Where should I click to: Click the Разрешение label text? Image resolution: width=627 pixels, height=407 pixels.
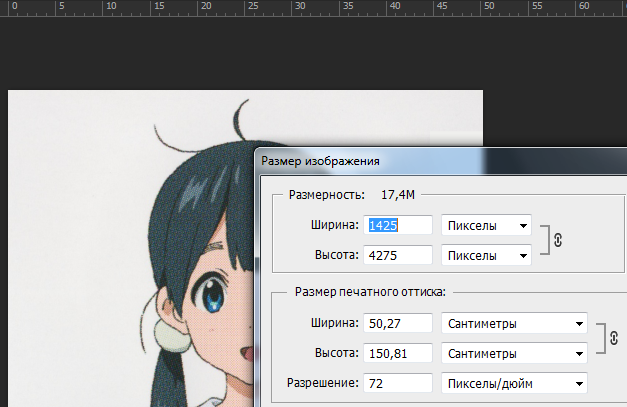click(322, 383)
